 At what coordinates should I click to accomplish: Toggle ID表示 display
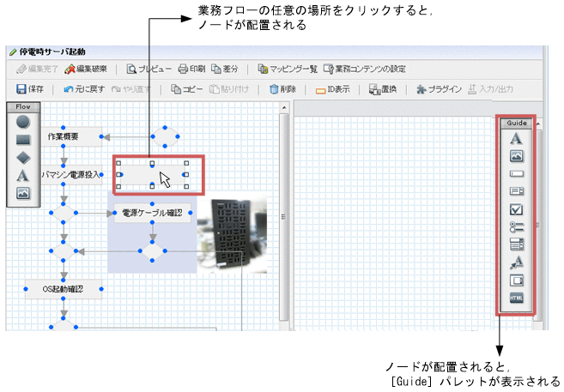[333, 89]
